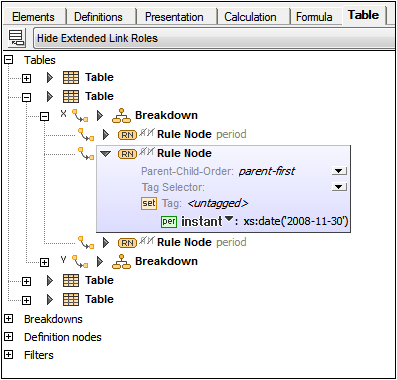Show details of first period Rule Node
Image resolution: width=397 pixels, height=380 pixels.
coord(106,135)
